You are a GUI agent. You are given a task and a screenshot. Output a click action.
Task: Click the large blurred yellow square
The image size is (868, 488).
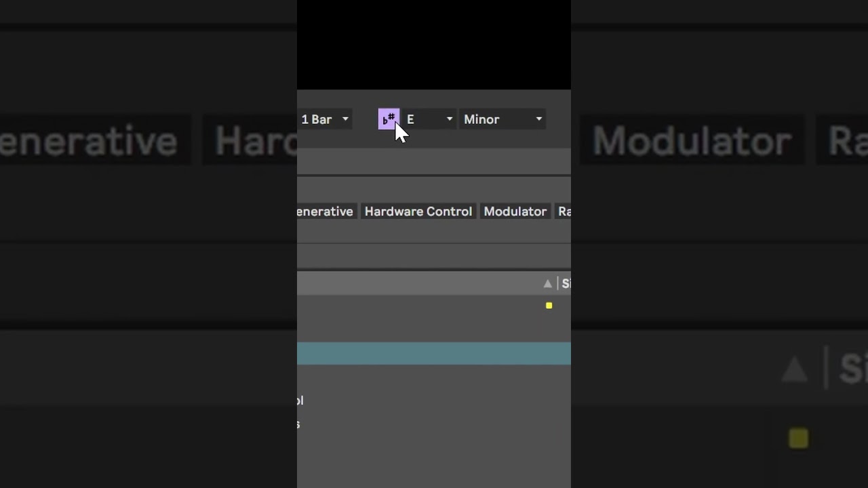(x=799, y=439)
